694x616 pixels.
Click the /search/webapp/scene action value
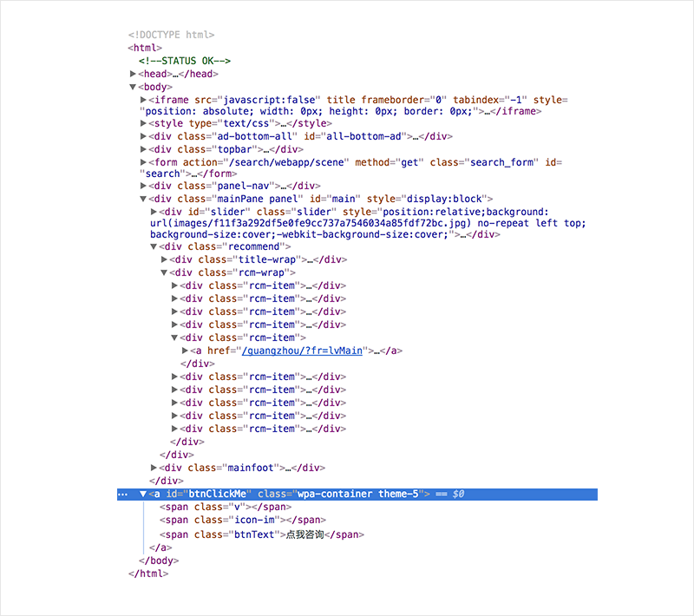(286, 162)
